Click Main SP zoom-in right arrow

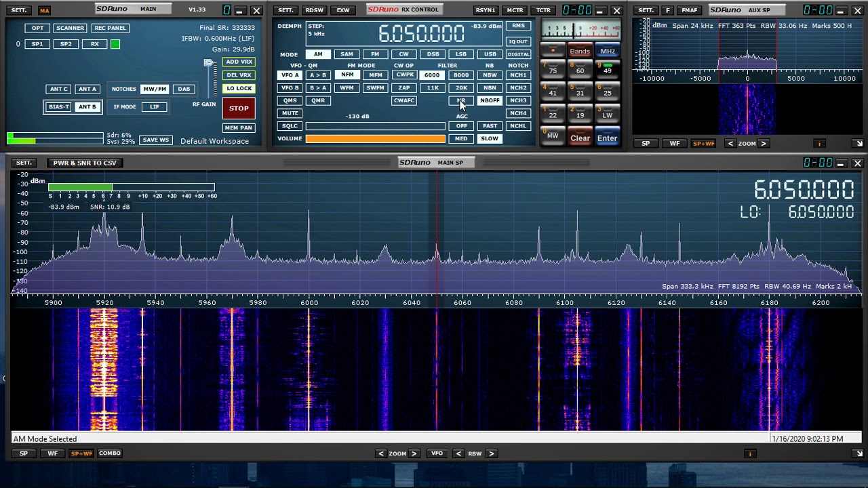click(x=414, y=453)
